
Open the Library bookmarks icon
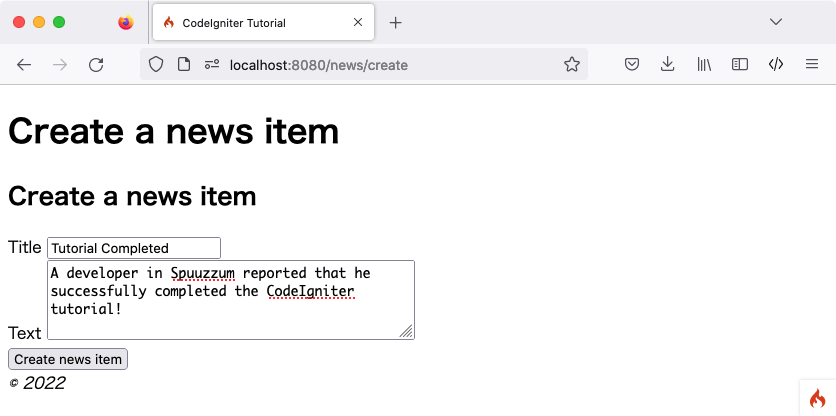click(704, 65)
